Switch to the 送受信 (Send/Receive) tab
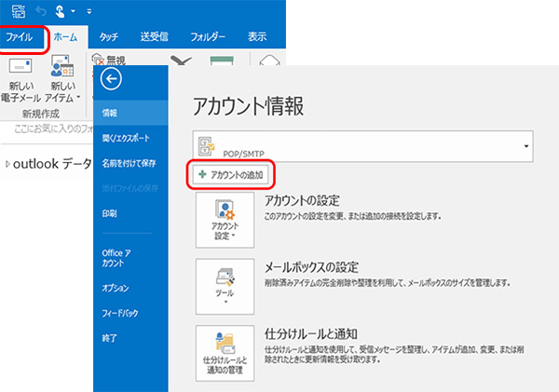This screenshot has height=392, width=559. [x=154, y=38]
